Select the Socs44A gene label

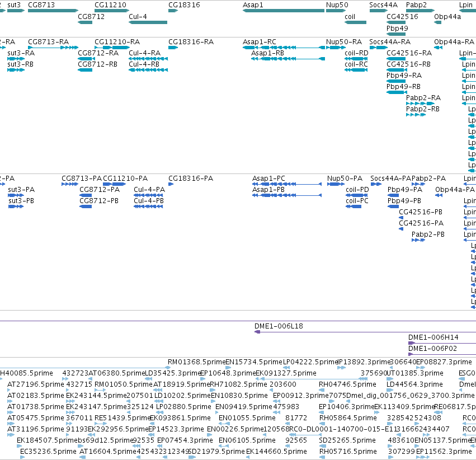pos(383,5)
